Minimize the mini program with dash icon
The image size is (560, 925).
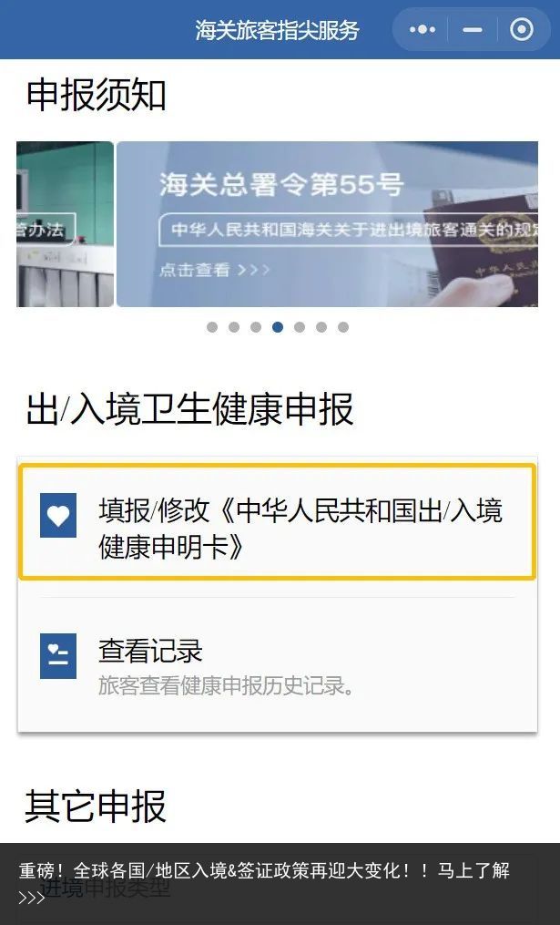click(x=473, y=29)
